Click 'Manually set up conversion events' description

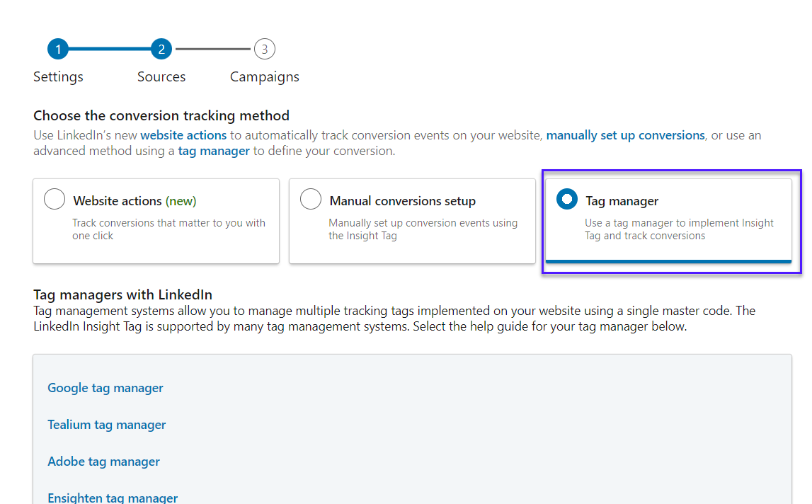423,229
